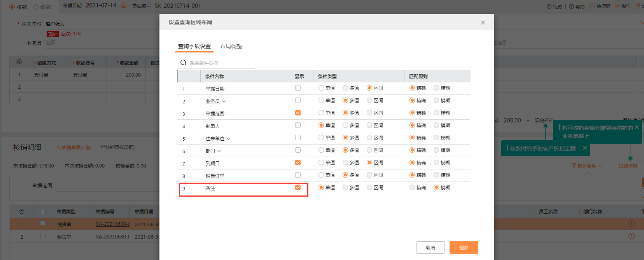644x260 pixels.
Task: Expand the 往来单位 condition dropdown arrow
Action: [229, 138]
